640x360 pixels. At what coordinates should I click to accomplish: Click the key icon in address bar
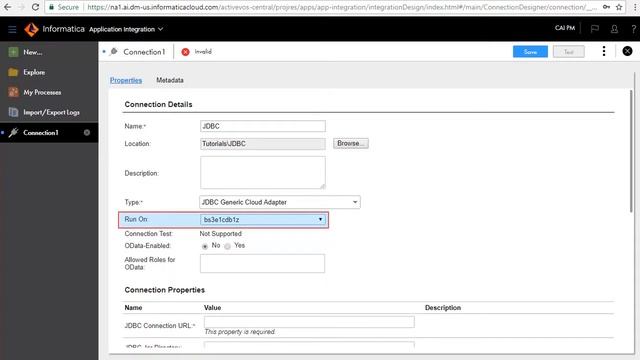pos(607,7)
